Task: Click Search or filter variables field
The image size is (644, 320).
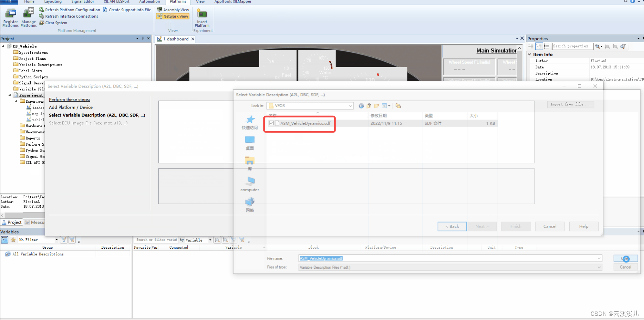Action: (156, 240)
